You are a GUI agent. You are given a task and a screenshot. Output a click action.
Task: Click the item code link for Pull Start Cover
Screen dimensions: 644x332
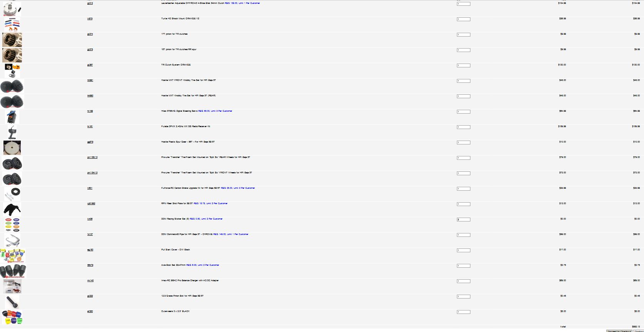pyautogui.click(x=90, y=250)
